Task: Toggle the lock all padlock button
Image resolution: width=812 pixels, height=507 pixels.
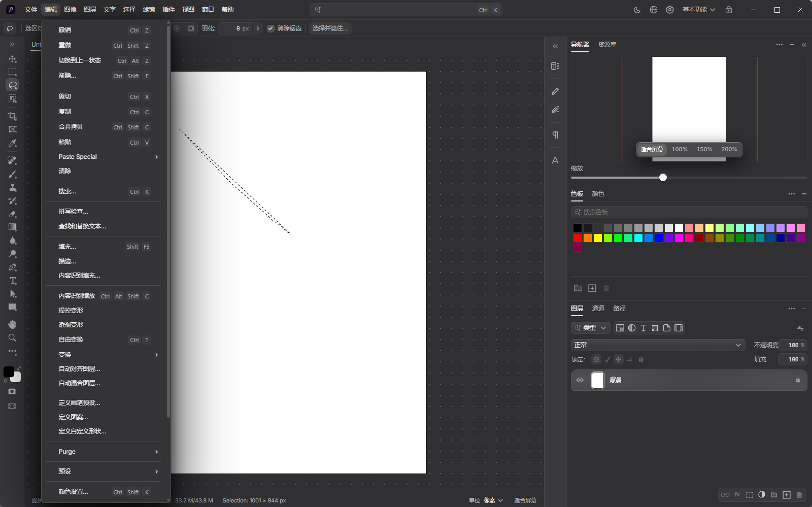Action: click(641, 359)
